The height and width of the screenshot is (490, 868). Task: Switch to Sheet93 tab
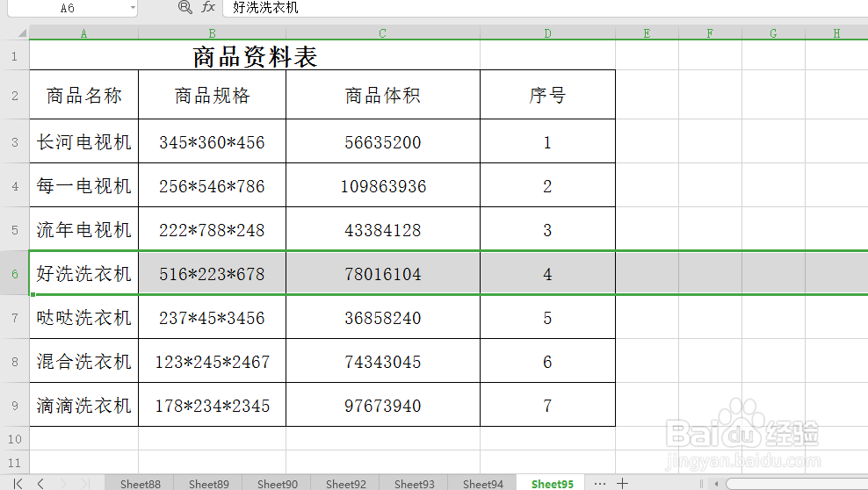(414, 483)
